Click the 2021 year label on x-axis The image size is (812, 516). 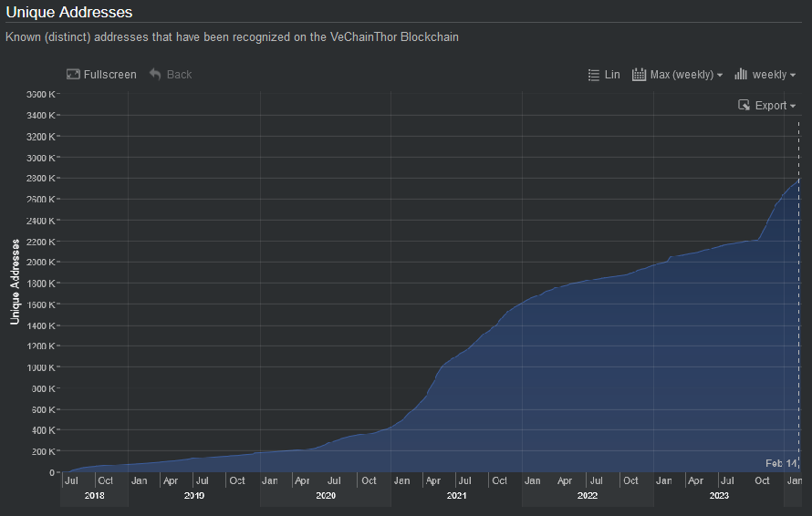(x=457, y=496)
